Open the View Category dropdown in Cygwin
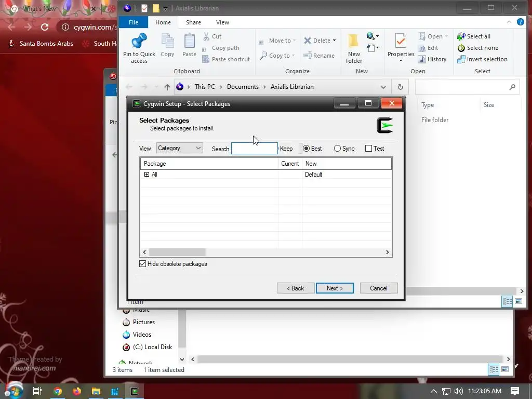Screen dimensions: 532x399 click(x=179, y=148)
